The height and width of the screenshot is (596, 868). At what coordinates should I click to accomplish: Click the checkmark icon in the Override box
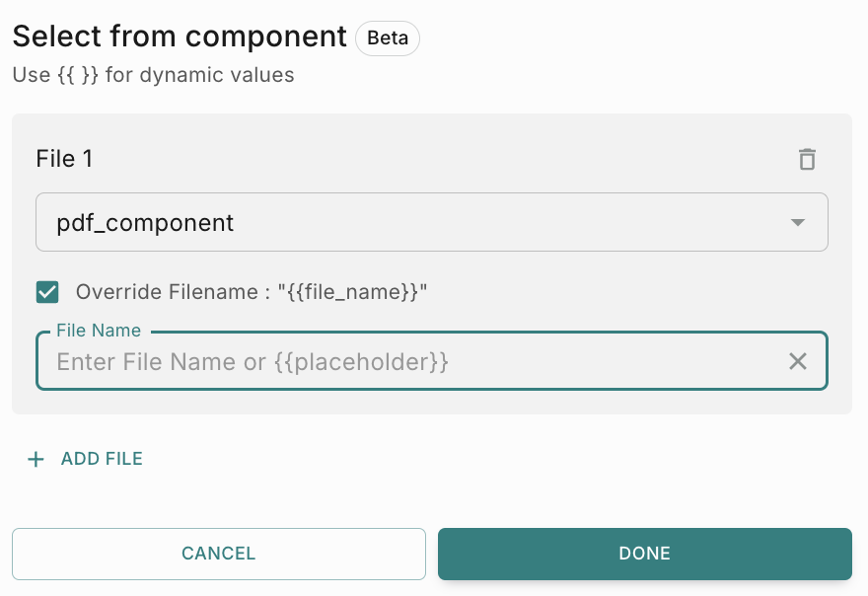click(47, 292)
